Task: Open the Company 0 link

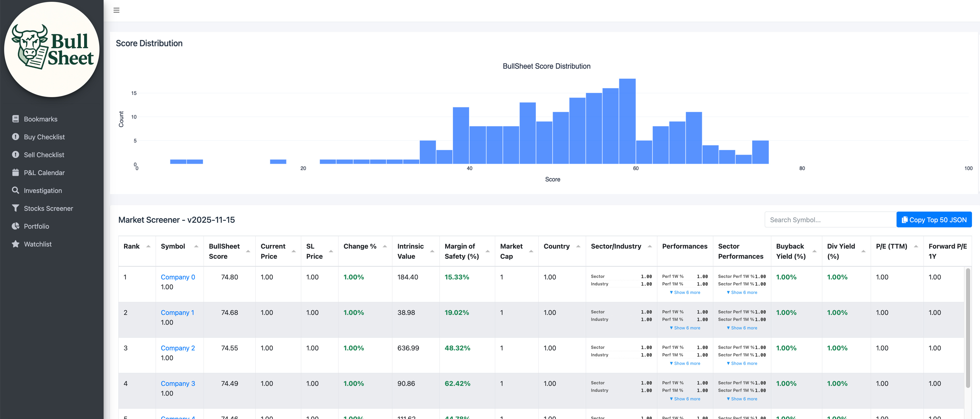Action: (x=178, y=277)
